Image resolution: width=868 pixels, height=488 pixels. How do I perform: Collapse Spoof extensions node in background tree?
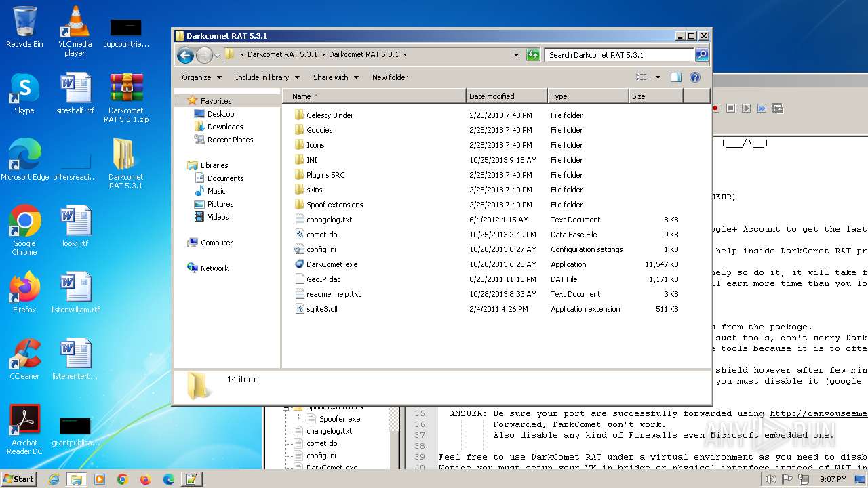tap(287, 407)
